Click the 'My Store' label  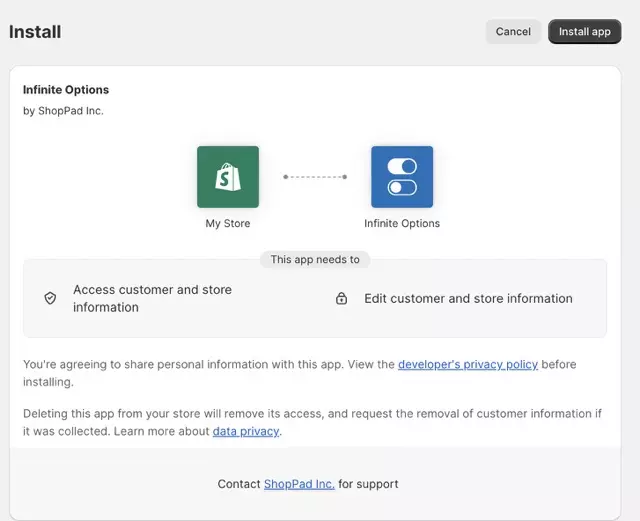pyautogui.click(x=228, y=223)
